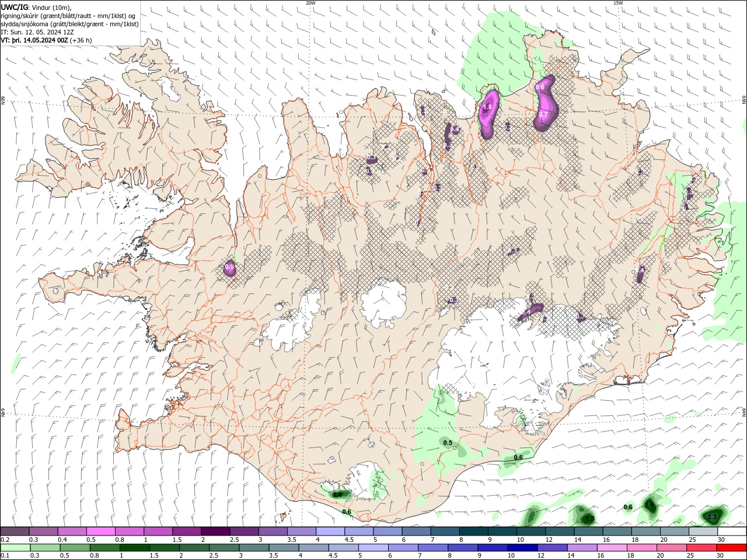This screenshot has height=560, width=747.
Task: Click the '0.7' value on the northeast purple patch
Action: [x=543, y=115]
